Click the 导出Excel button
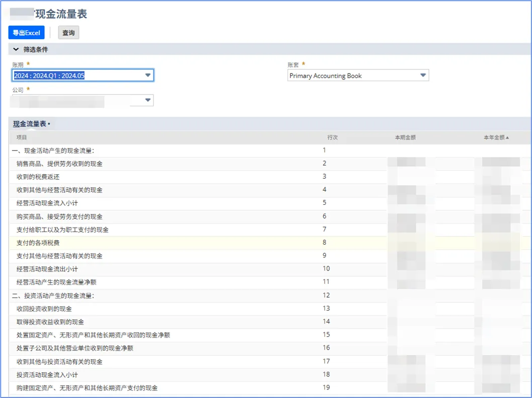Screen dimensions: 532x398 (x=26, y=33)
